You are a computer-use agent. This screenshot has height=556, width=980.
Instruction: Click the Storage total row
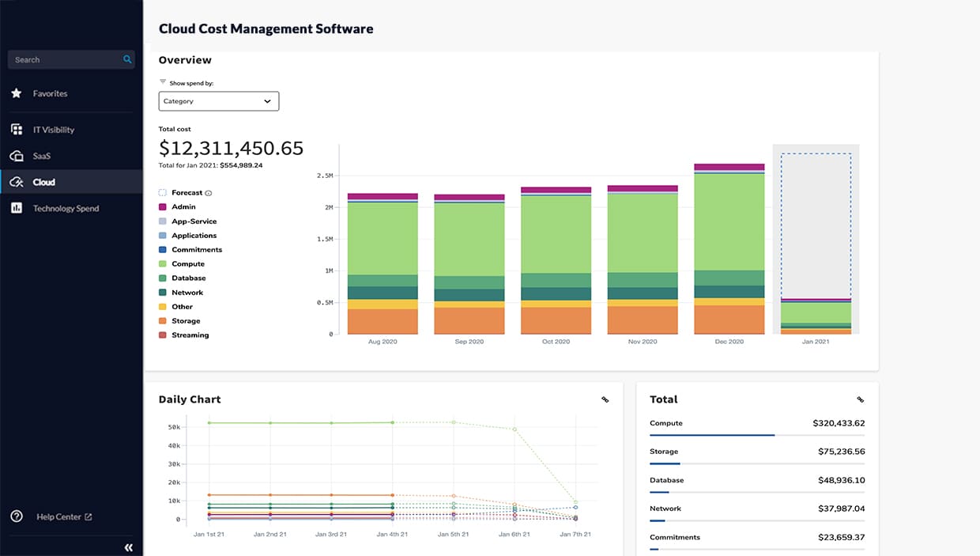[x=757, y=456]
